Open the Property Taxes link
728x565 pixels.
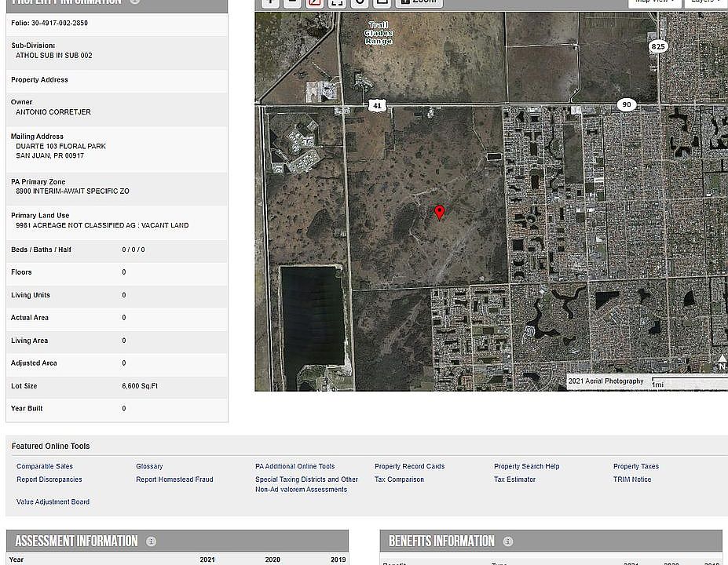[636, 466]
